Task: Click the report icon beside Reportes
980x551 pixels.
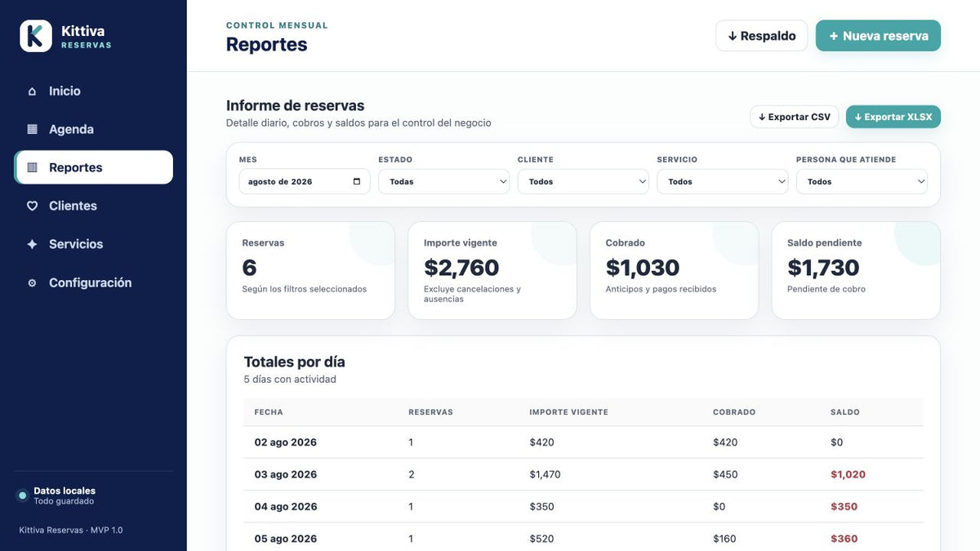Action: (32, 168)
